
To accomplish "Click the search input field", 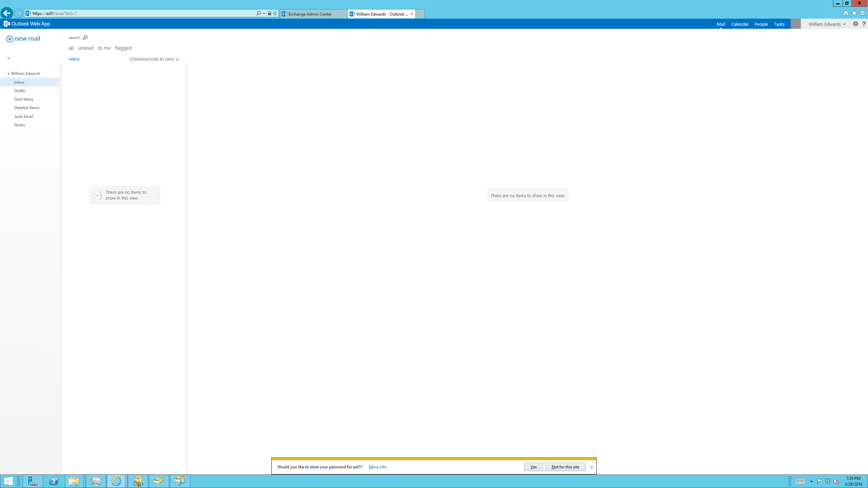I will [75, 38].
